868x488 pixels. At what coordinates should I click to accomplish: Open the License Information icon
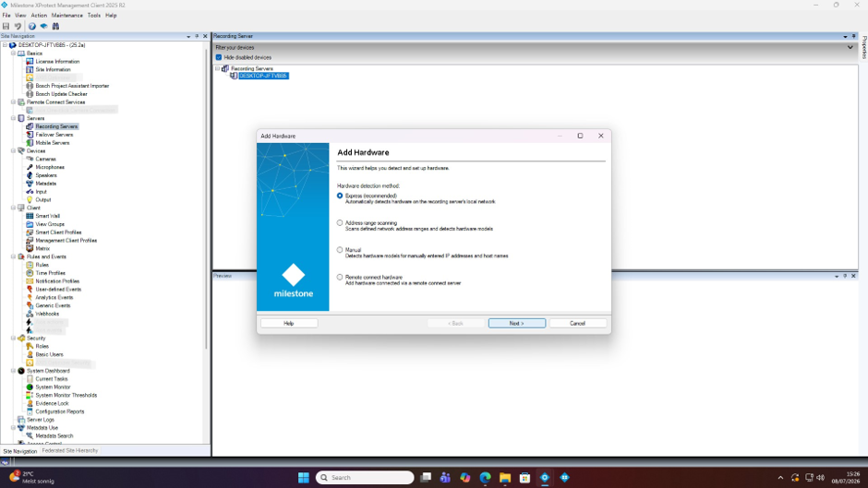pos(30,62)
